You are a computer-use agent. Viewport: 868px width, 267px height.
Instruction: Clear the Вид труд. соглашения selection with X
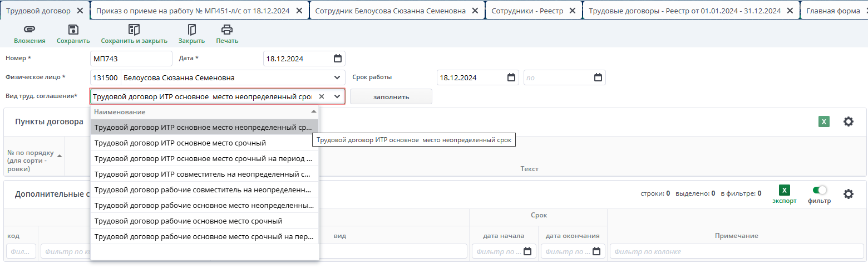point(321,96)
